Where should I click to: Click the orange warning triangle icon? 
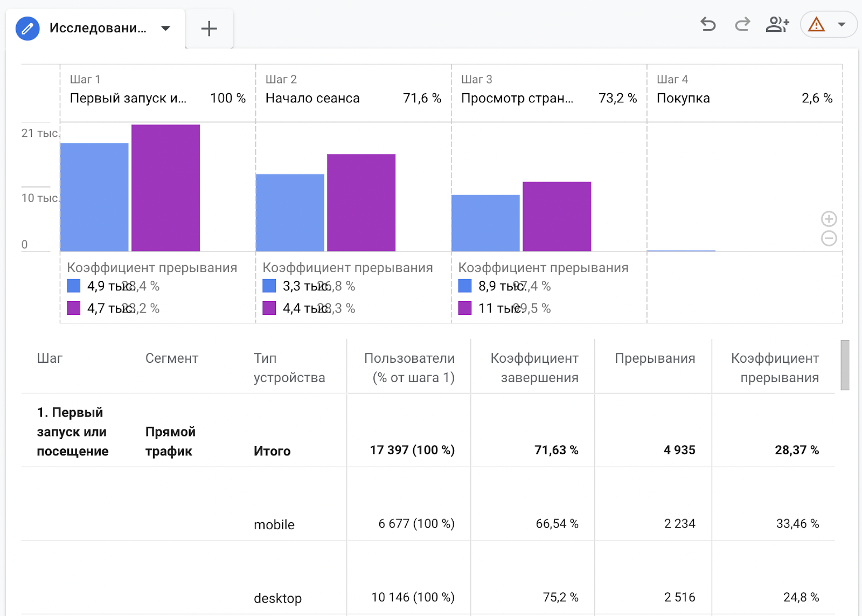(x=815, y=25)
